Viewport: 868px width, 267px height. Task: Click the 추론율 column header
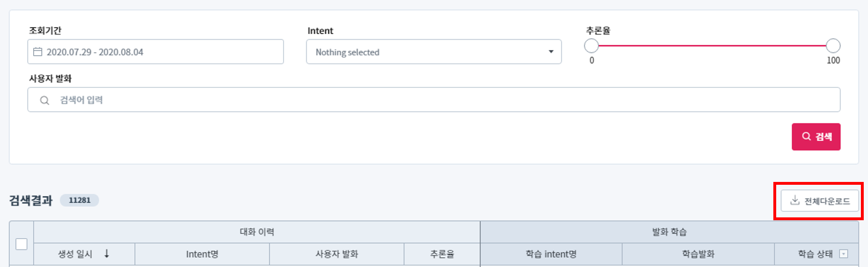[x=442, y=254]
